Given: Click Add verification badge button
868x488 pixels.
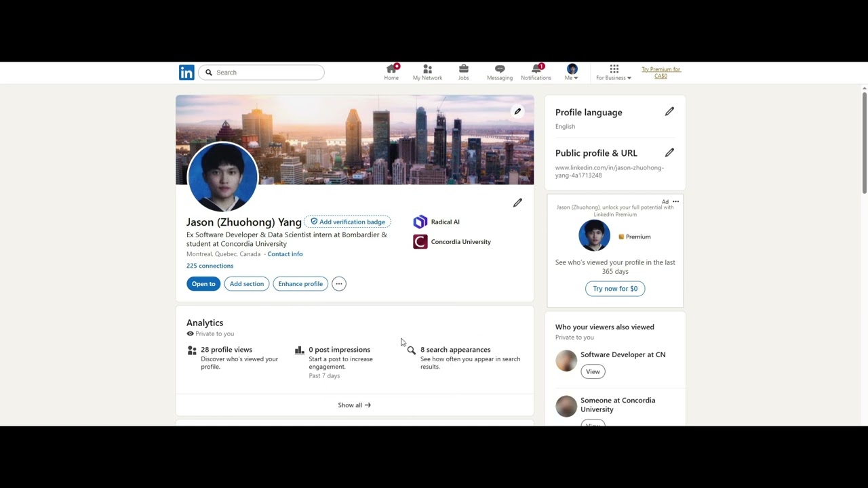Looking at the screenshot, I should [x=348, y=222].
